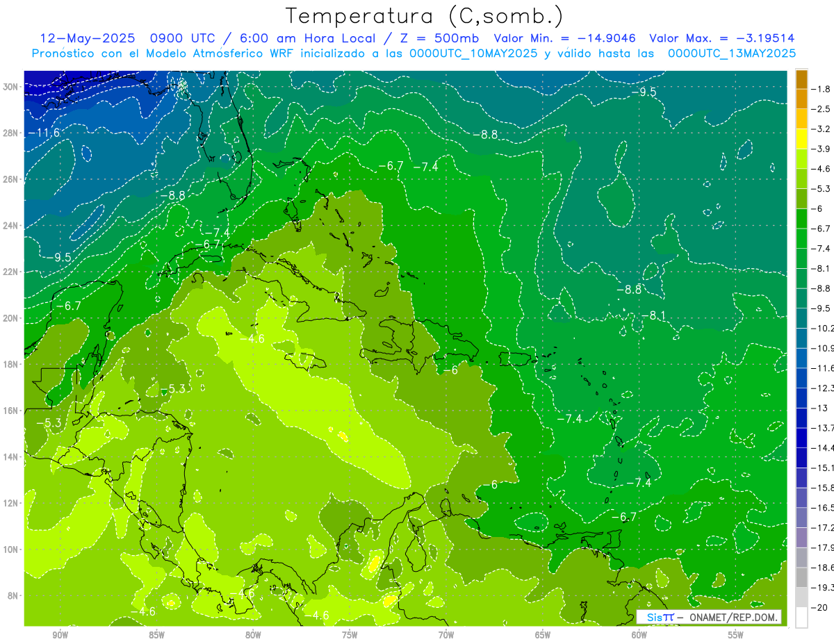The height and width of the screenshot is (644, 834).
Task: Click the "-16.5" color bar label
Action: click(824, 508)
